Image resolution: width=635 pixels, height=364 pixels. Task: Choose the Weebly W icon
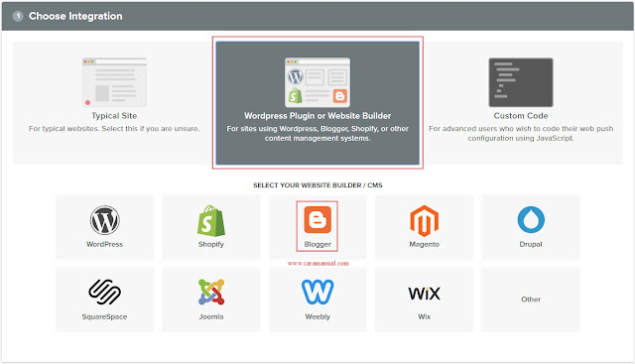317,292
